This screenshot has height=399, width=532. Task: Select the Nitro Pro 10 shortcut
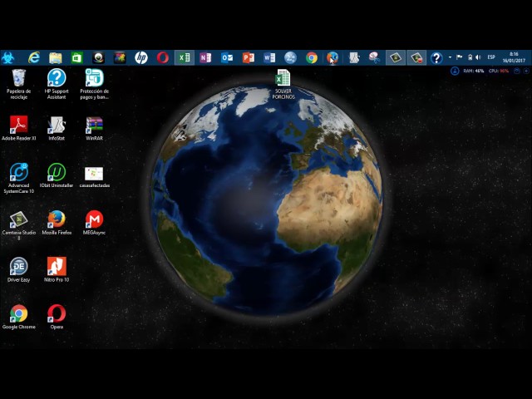point(57,269)
